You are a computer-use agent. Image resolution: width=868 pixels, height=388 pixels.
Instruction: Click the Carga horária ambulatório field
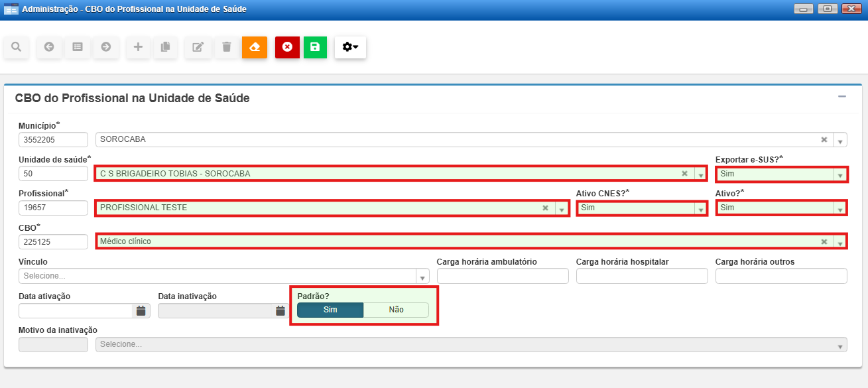pyautogui.click(x=503, y=276)
